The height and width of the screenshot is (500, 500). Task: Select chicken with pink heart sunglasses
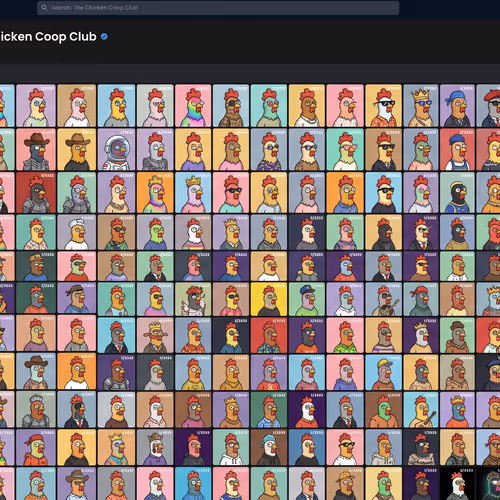tap(345, 149)
